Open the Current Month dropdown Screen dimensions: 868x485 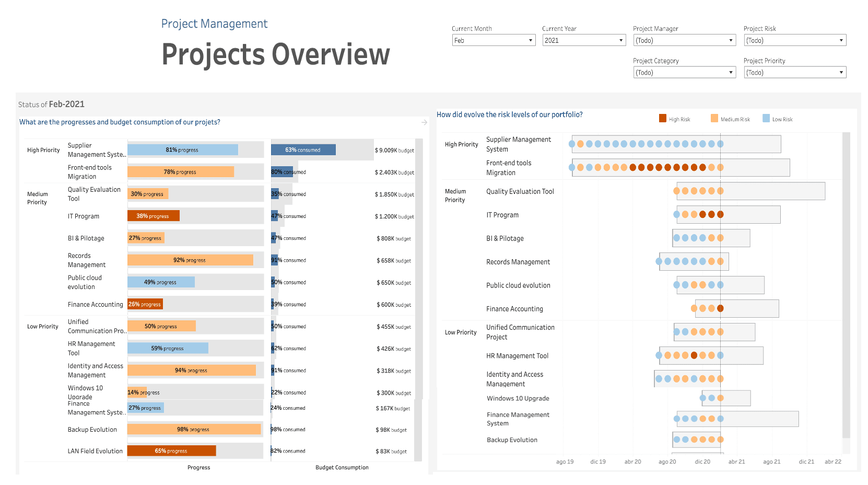(x=494, y=40)
